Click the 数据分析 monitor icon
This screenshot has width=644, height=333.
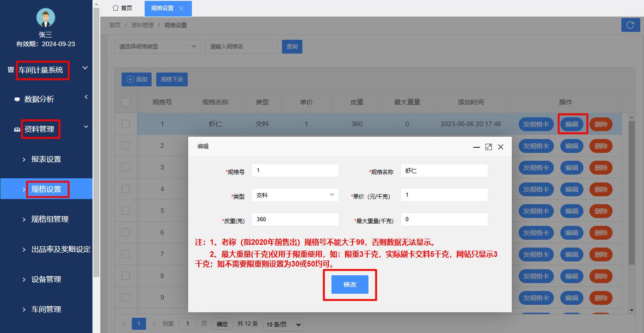[x=17, y=99]
